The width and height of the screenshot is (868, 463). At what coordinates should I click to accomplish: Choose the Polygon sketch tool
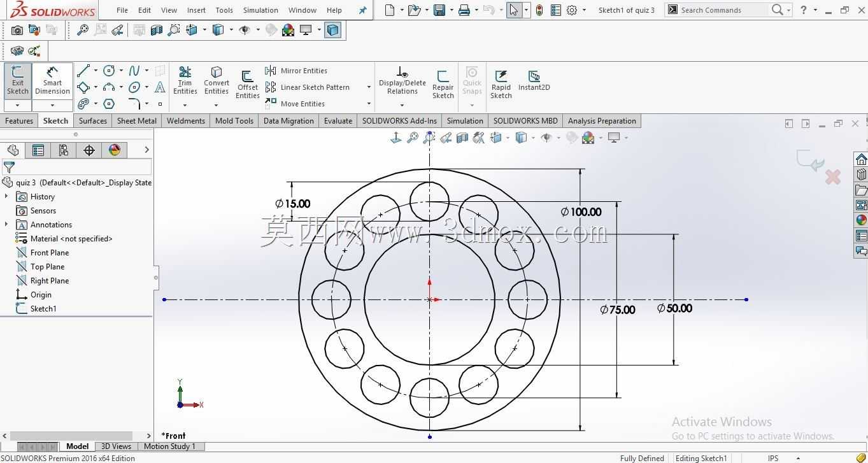pyautogui.click(x=109, y=104)
